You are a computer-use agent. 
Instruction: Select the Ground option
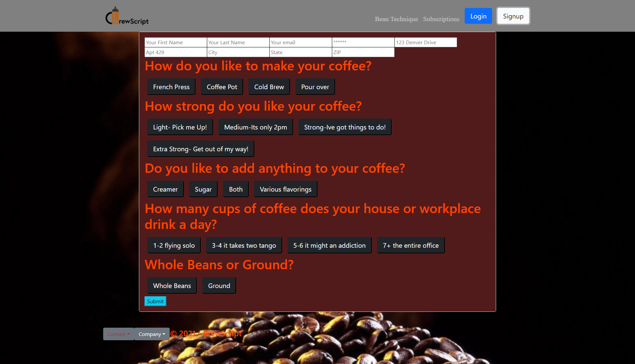219,286
